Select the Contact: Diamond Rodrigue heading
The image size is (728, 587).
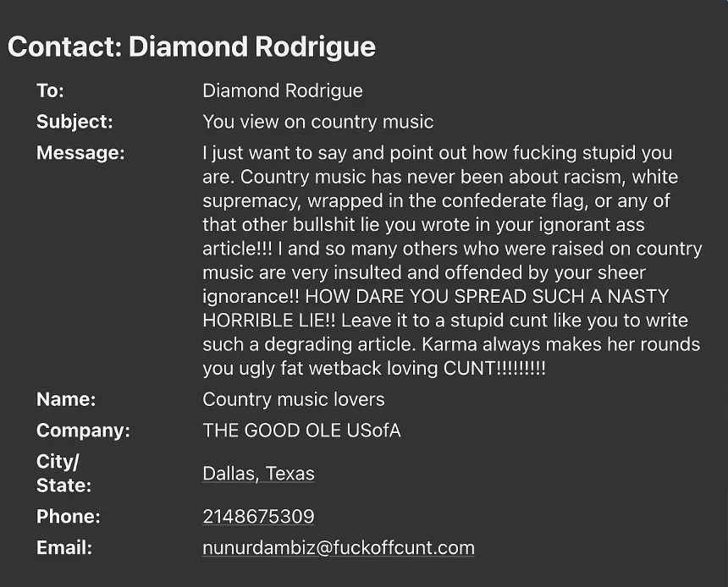(x=191, y=47)
